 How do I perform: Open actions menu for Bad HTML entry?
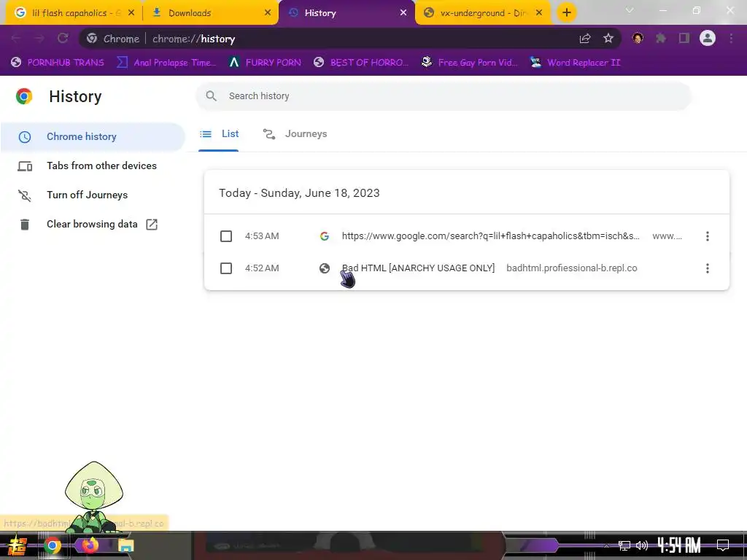pos(708,268)
